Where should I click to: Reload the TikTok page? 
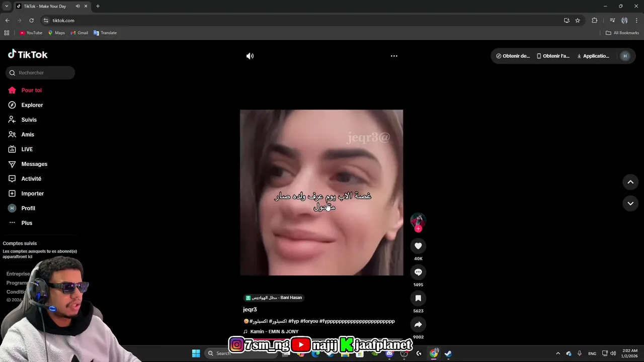31,21
